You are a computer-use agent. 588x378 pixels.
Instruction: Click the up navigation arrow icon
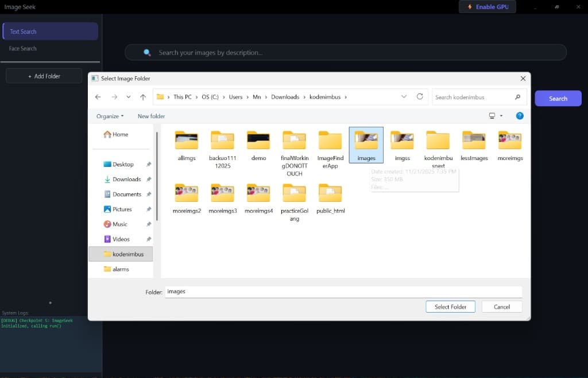click(x=143, y=96)
